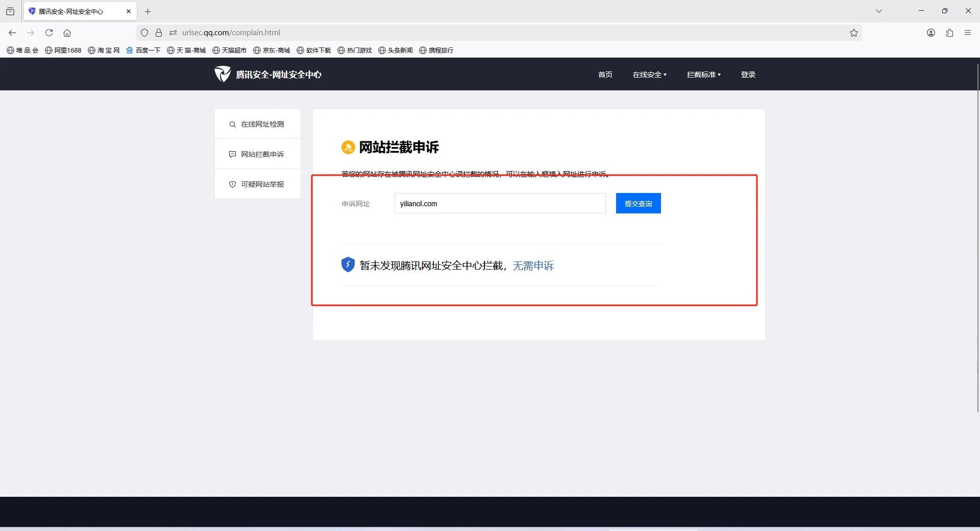Click the Firefox tab list icon
The height and width of the screenshot is (531, 980).
click(x=10, y=11)
